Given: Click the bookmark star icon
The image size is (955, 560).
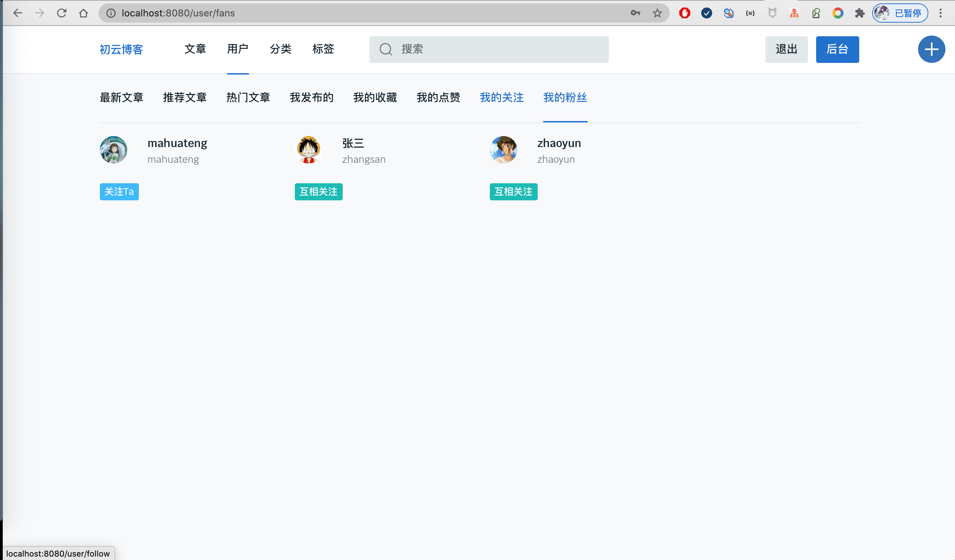Looking at the screenshot, I should pos(657,13).
